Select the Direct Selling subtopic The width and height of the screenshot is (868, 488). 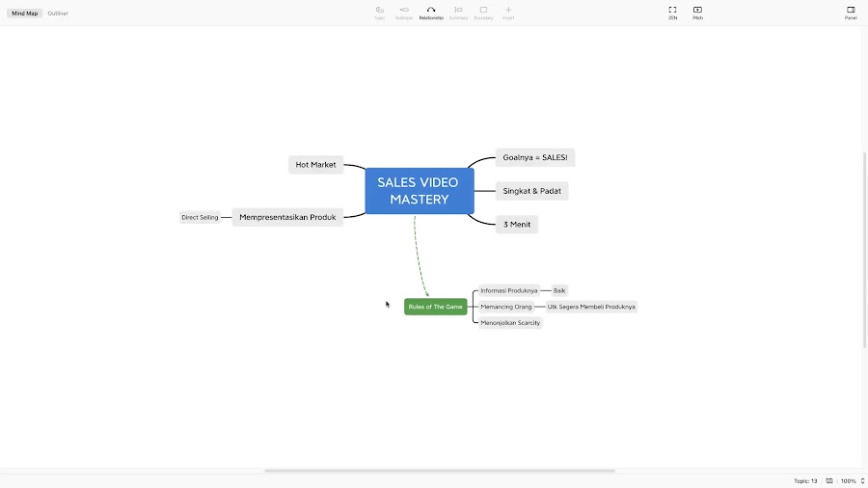click(x=200, y=217)
